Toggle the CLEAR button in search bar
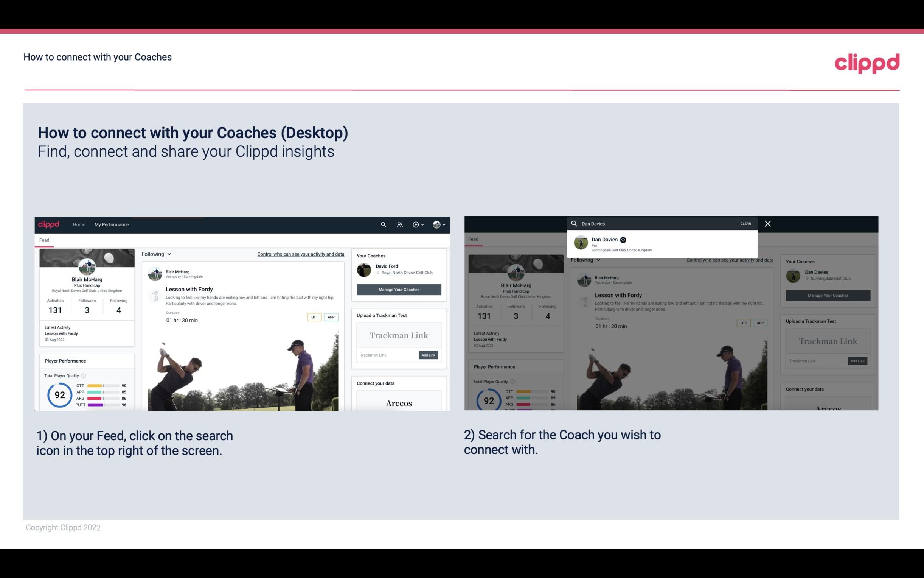 click(746, 223)
